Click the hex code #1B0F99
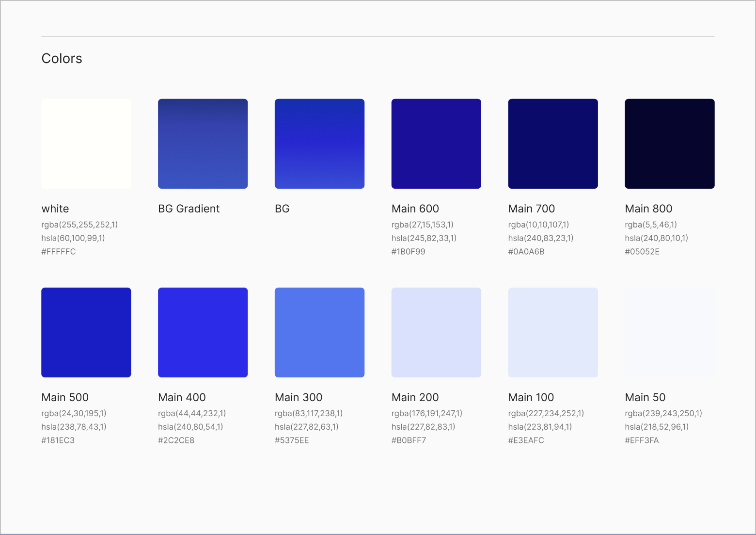756x535 pixels. (409, 252)
